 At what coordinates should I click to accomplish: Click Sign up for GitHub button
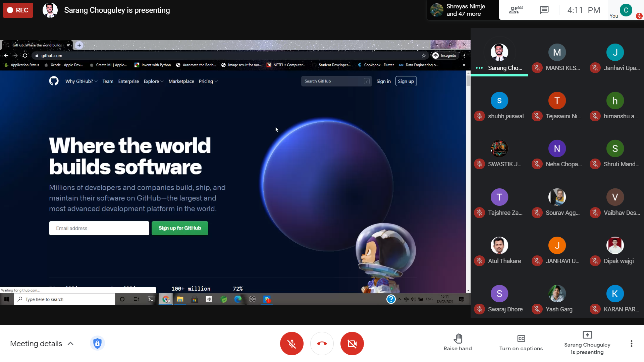click(180, 228)
